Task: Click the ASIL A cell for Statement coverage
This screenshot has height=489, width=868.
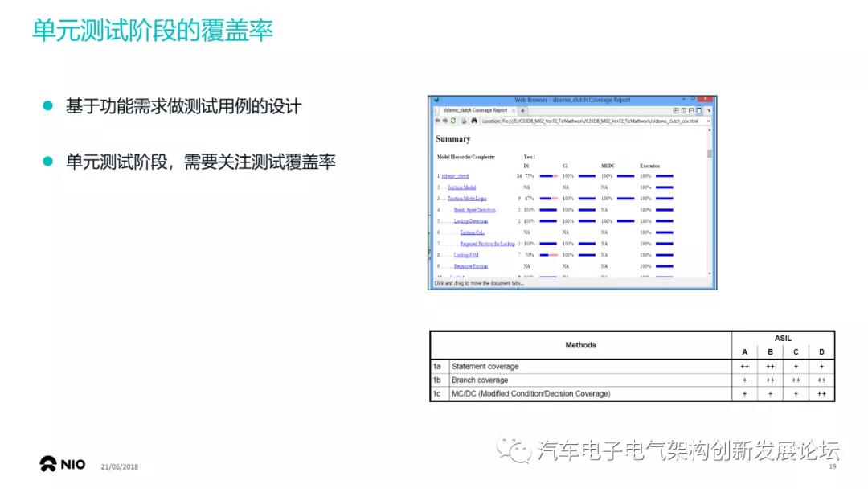Action: click(744, 366)
